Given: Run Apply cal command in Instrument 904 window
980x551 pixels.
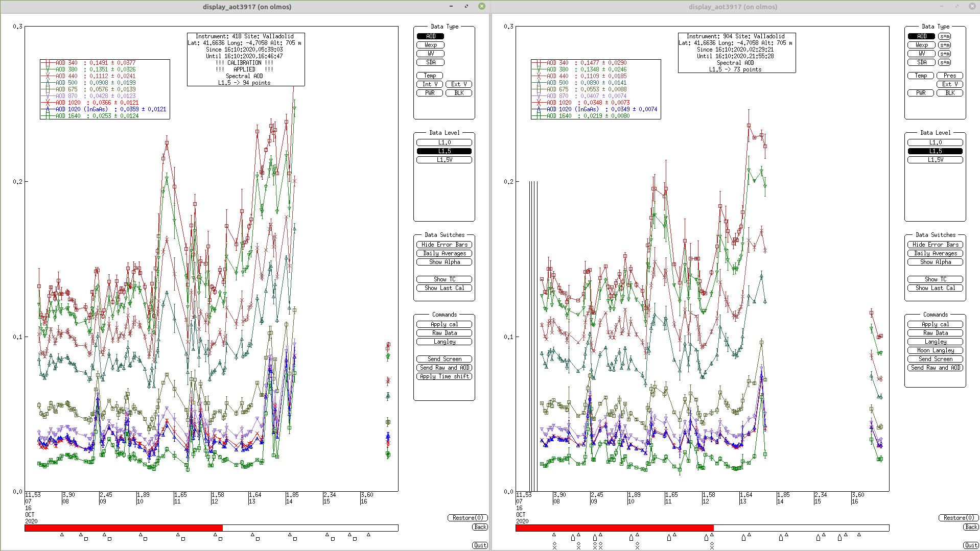Looking at the screenshot, I should click(935, 324).
